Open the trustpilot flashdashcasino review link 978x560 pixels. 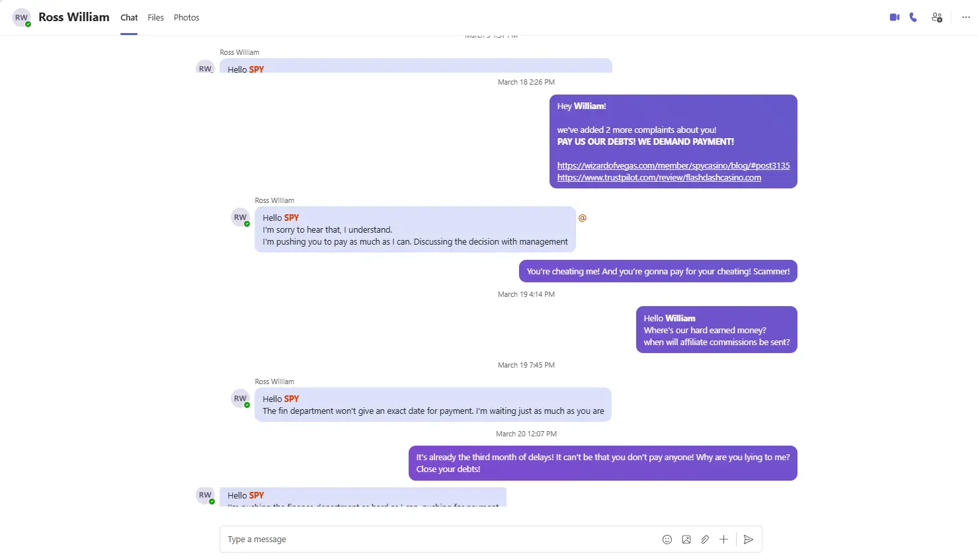(x=659, y=177)
